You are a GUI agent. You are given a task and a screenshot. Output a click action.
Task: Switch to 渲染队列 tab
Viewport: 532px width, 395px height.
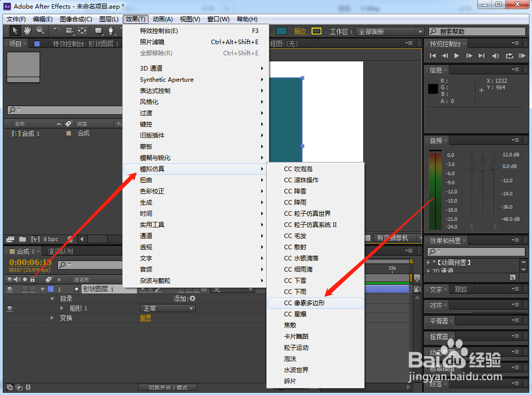tap(60, 251)
